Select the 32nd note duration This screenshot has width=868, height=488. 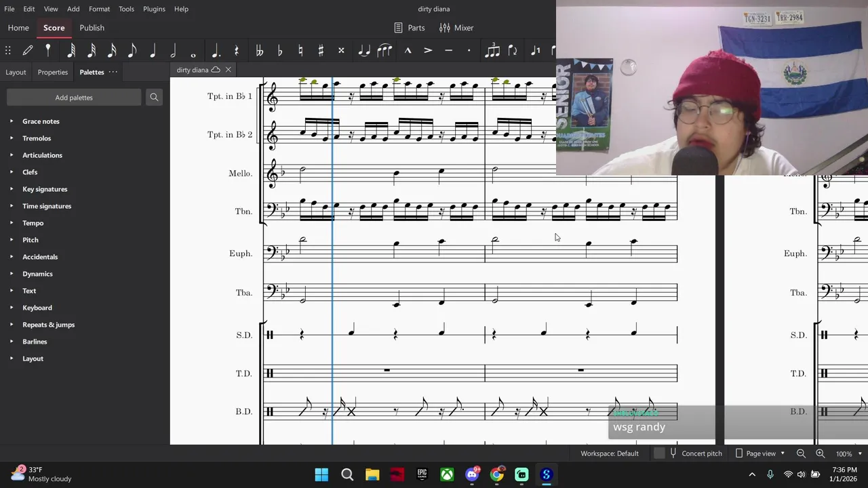point(92,51)
